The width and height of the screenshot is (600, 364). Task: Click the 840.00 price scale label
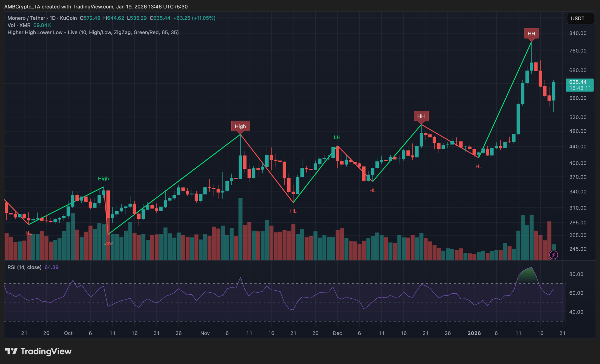tap(577, 33)
